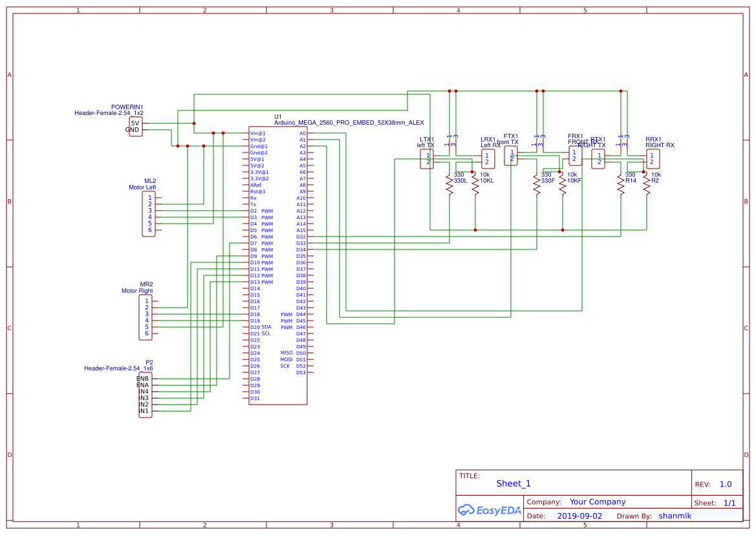Click the 'D20 SDA' pin label

tap(261, 328)
